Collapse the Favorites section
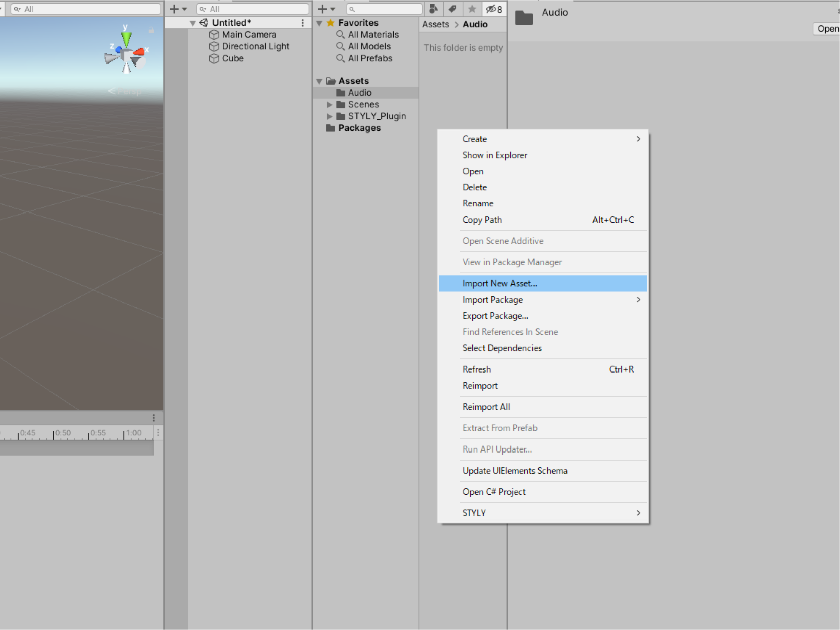 tap(319, 23)
